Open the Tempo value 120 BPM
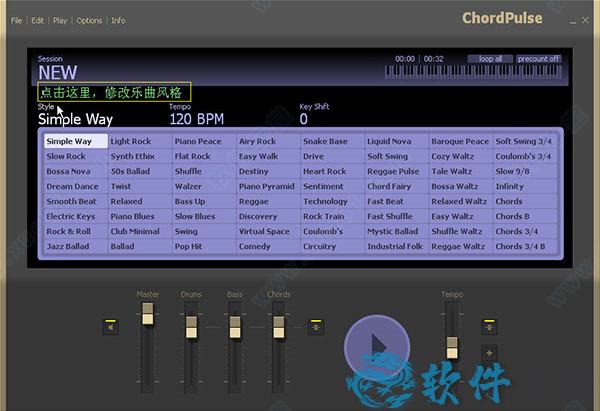The image size is (600, 411). tap(196, 119)
